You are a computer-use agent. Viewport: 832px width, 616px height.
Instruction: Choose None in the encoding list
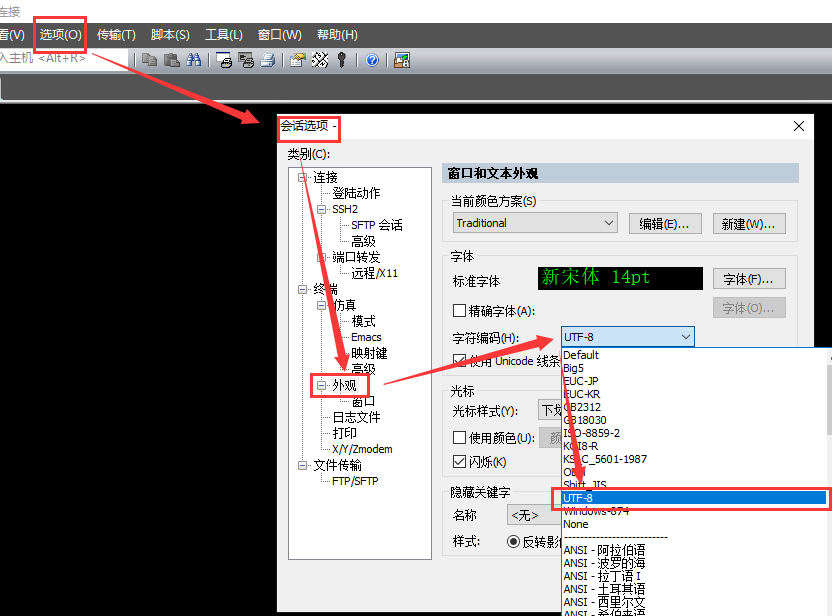coord(576,524)
